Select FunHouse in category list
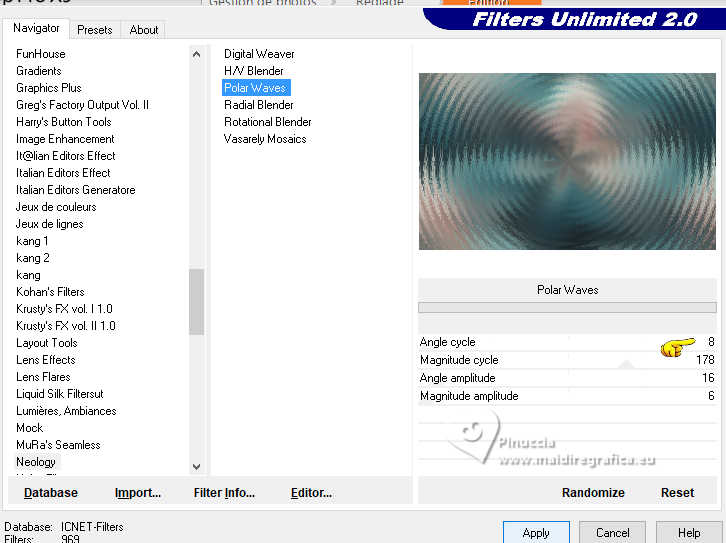 pos(41,54)
